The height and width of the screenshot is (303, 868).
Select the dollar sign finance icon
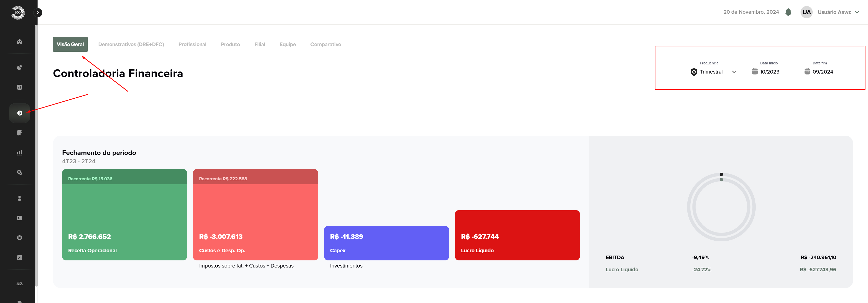coord(20,113)
